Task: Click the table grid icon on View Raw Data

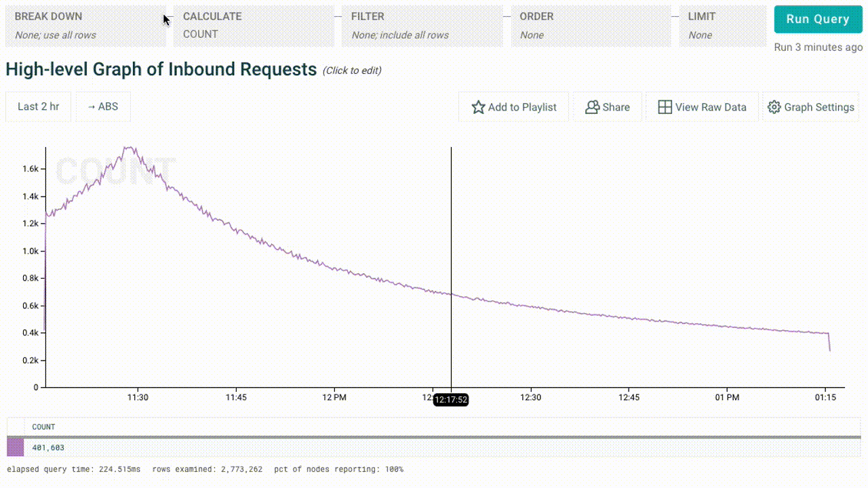Action: tap(665, 107)
